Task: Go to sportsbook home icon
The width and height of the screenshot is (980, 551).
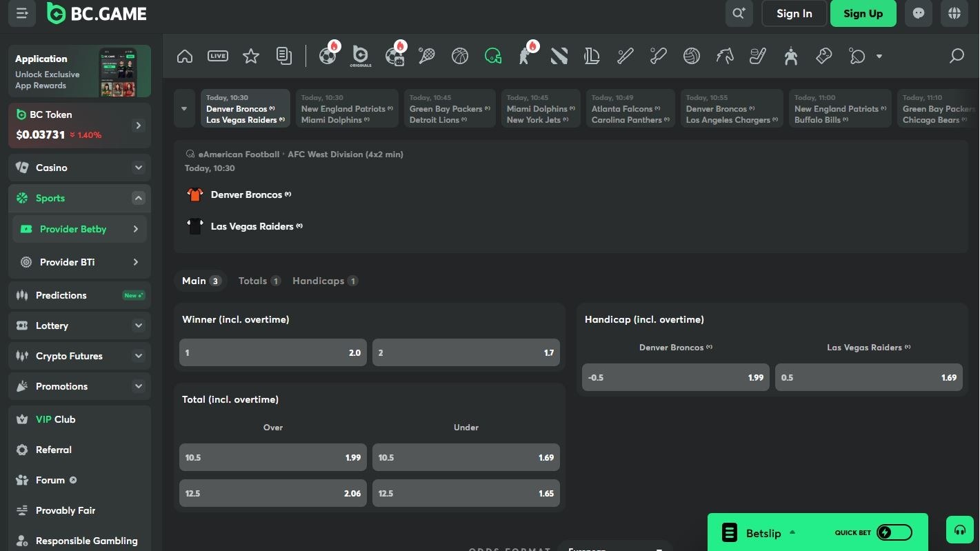Action: [185, 56]
